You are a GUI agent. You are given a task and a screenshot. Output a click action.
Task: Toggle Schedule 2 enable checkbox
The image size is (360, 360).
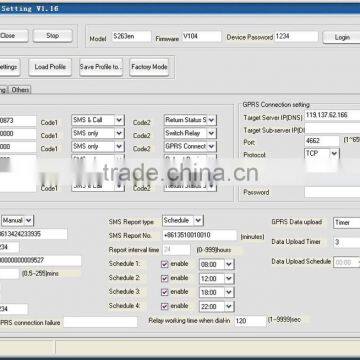click(164, 278)
